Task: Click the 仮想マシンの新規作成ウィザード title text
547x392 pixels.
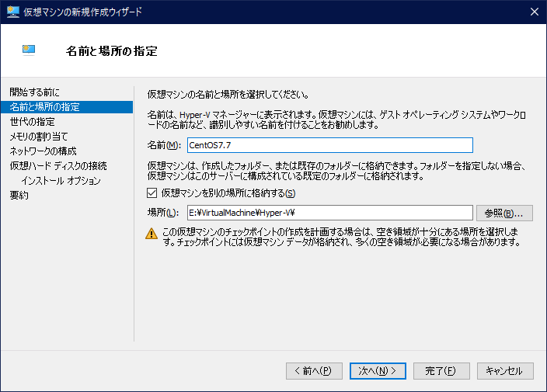Action: click(x=82, y=12)
